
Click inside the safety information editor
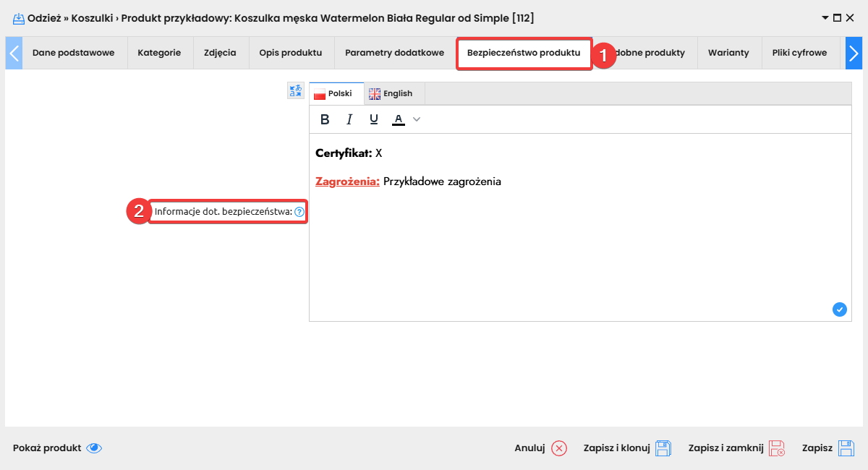click(x=580, y=227)
